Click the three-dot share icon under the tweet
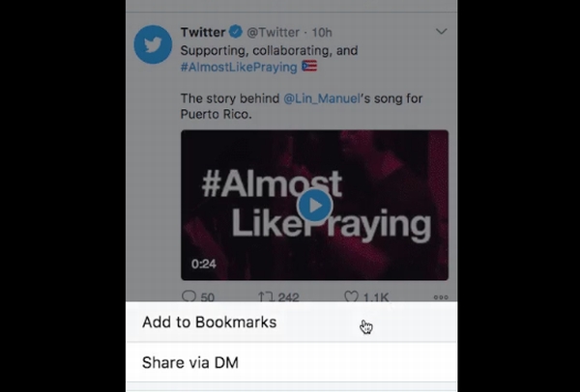The height and width of the screenshot is (392, 580). (441, 297)
